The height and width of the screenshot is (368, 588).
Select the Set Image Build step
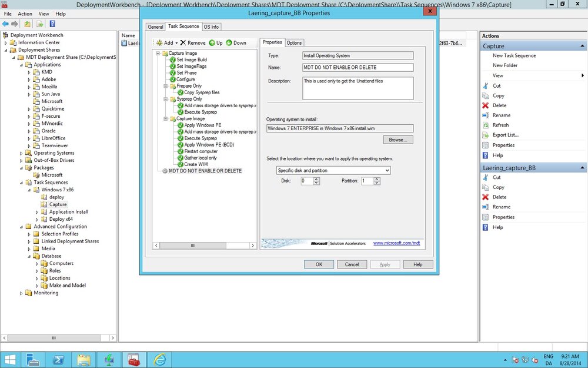[192, 59]
